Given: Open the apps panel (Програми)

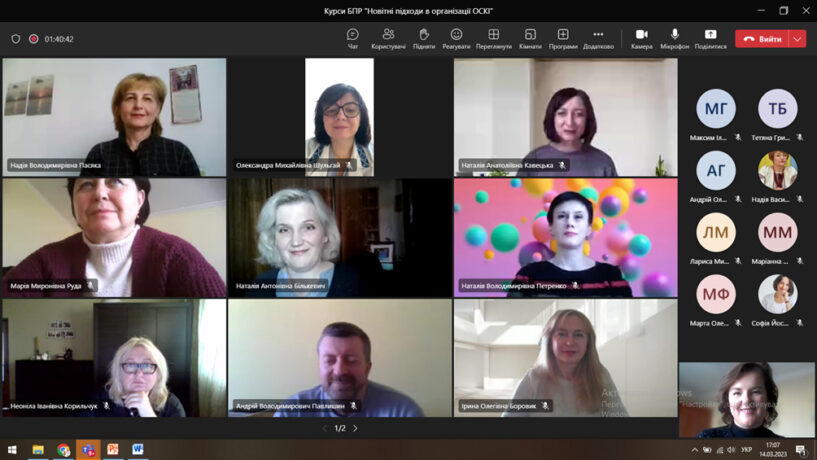Looking at the screenshot, I should (563, 38).
